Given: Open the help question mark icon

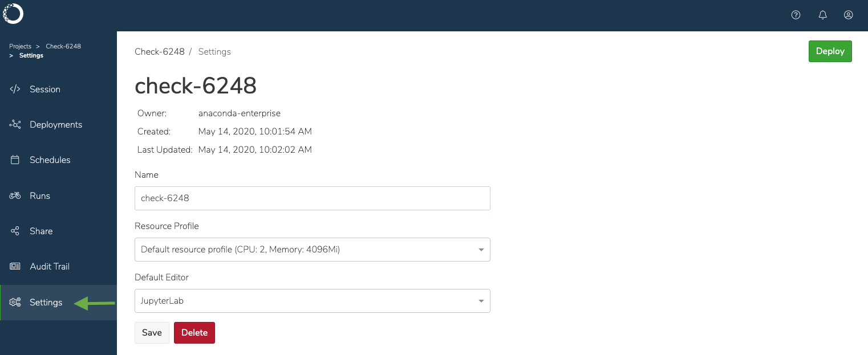Looking at the screenshot, I should [796, 15].
